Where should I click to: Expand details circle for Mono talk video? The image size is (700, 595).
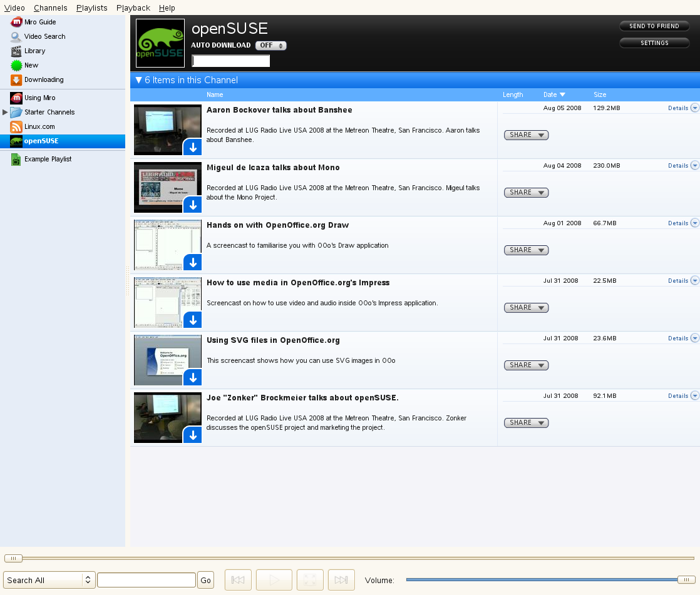(x=694, y=165)
